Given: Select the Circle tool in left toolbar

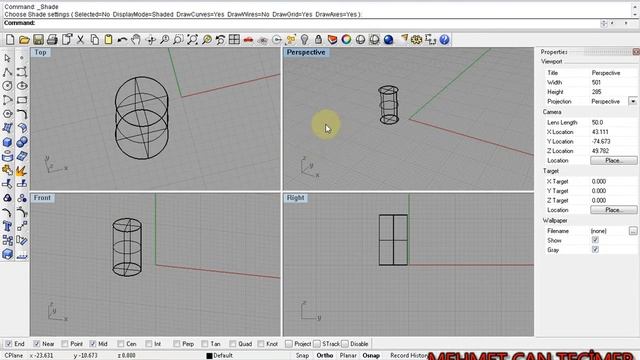Looking at the screenshot, I should [7, 86].
